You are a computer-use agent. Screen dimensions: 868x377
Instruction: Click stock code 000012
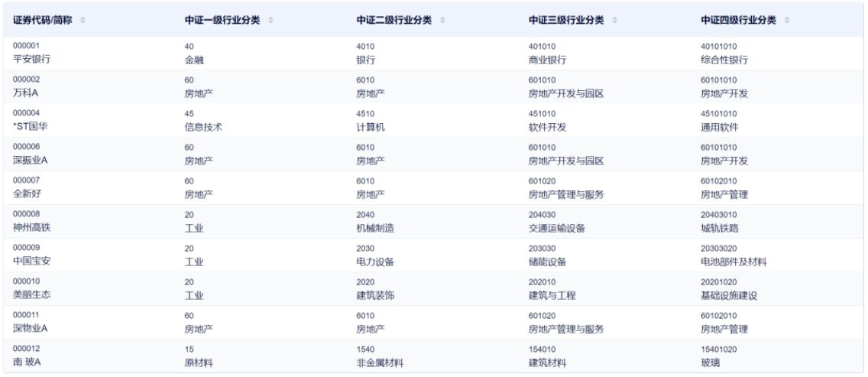tap(26, 349)
